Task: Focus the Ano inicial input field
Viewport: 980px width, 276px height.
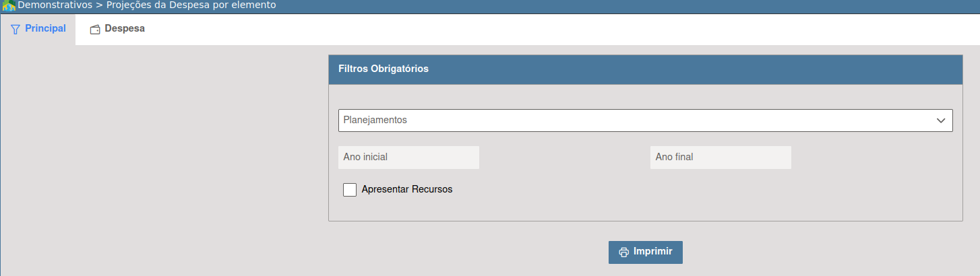Action: [408, 158]
